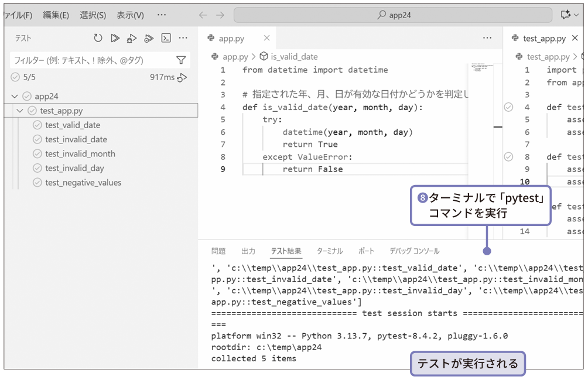The height and width of the screenshot is (380, 588).
Task: Select the app24 root test item
Action: pyautogui.click(x=46, y=96)
